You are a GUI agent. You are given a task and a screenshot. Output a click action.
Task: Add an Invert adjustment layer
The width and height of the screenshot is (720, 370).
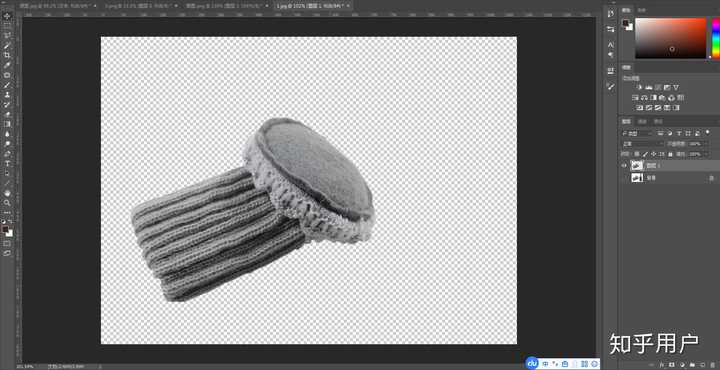(x=639, y=108)
